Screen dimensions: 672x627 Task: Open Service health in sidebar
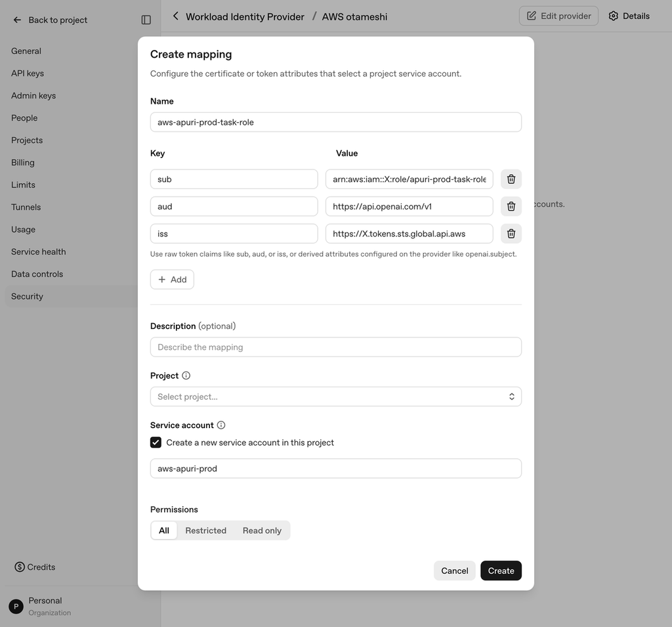coord(39,251)
